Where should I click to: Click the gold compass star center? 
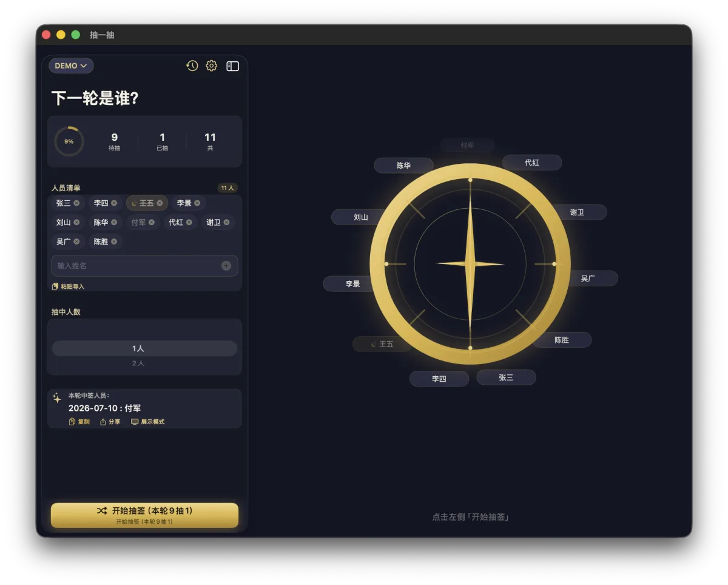(470, 264)
